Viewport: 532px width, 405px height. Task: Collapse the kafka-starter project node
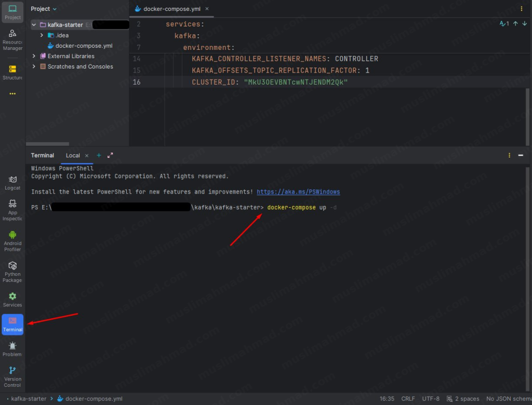coord(34,24)
